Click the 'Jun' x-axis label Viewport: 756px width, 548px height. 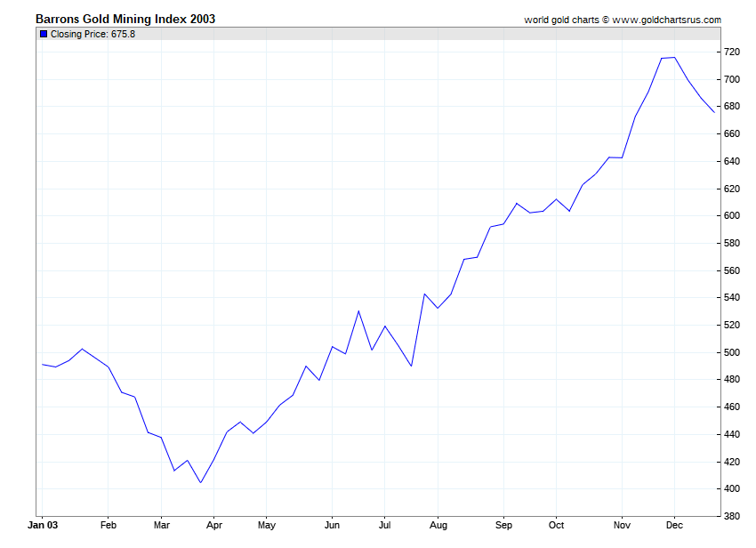[332, 525]
